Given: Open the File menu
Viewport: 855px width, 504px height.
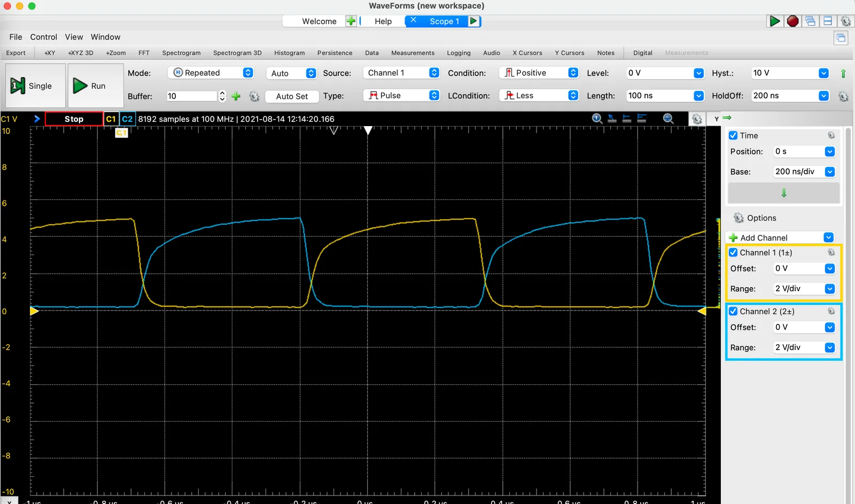Looking at the screenshot, I should [15, 37].
